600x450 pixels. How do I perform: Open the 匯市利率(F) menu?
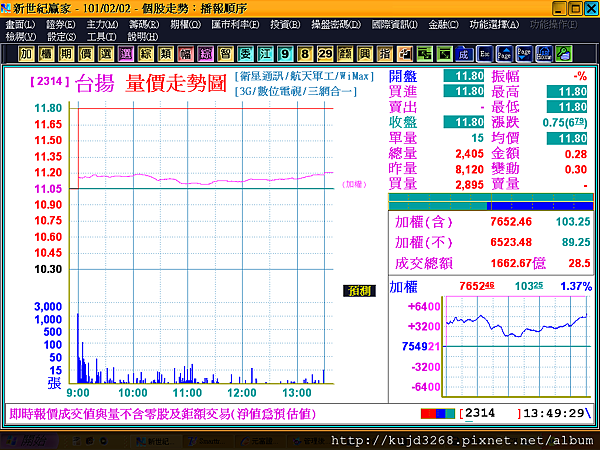(x=235, y=24)
